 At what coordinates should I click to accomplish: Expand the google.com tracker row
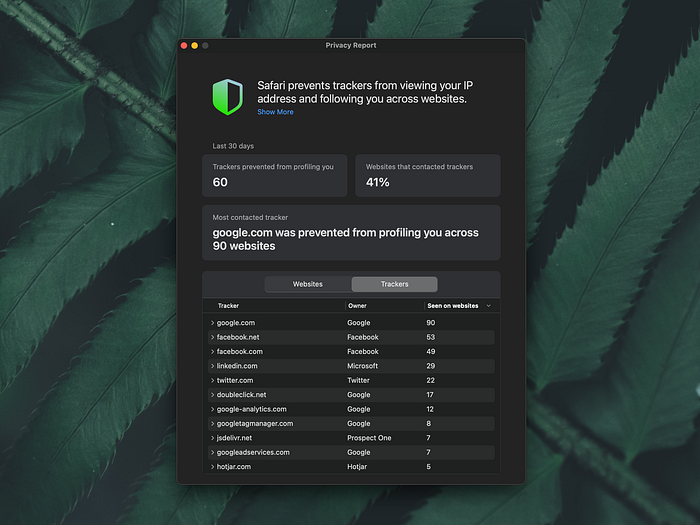[x=212, y=323]
